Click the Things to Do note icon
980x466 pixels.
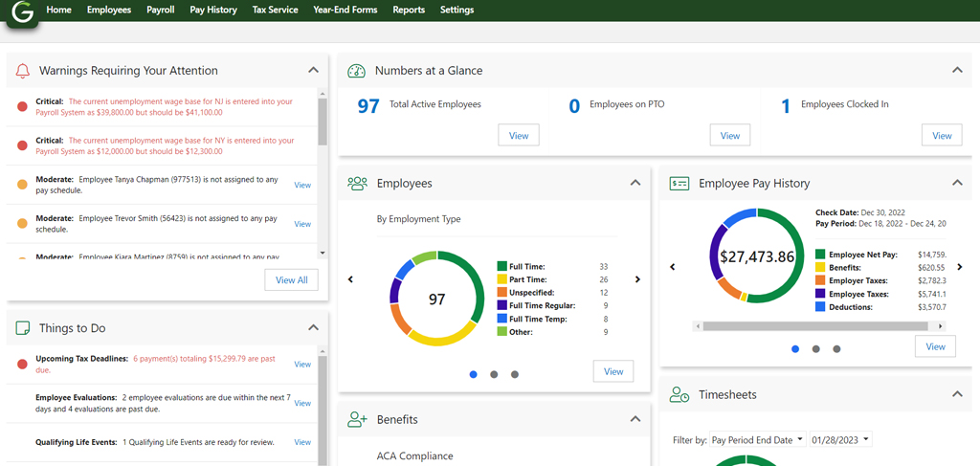(23, 328)
